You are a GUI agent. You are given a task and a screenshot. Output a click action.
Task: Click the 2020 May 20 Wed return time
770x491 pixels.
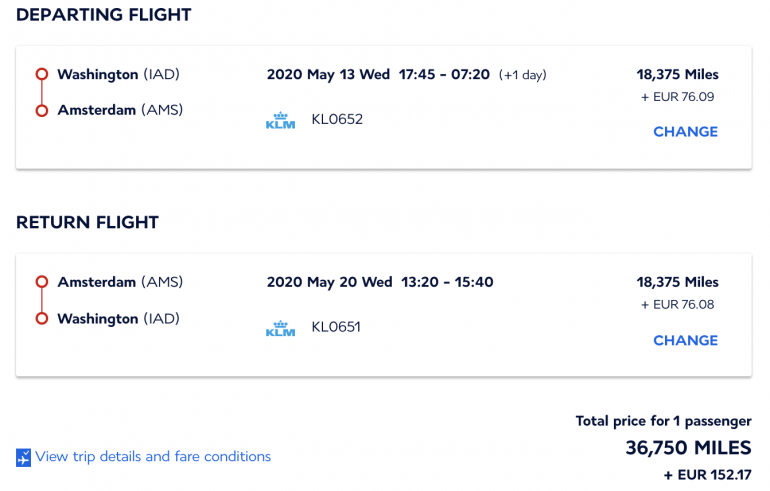pos(380,283)
